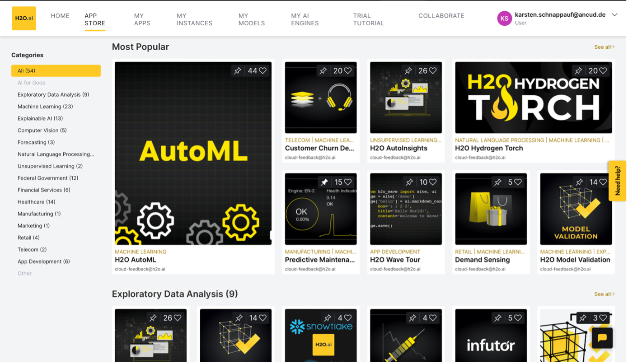Screen dimensions: 628x364
Task: Click See all for Most Popular
Action: point(604,47)
